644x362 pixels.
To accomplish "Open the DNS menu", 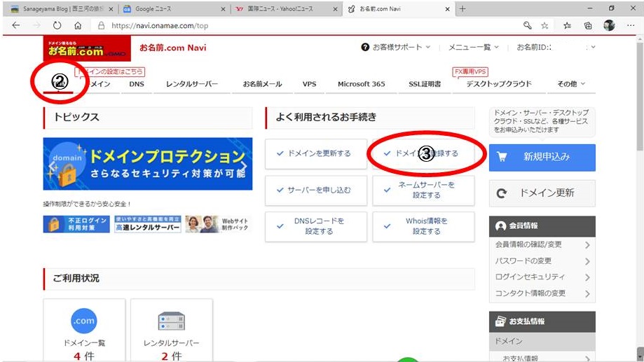I will point(137,84).
